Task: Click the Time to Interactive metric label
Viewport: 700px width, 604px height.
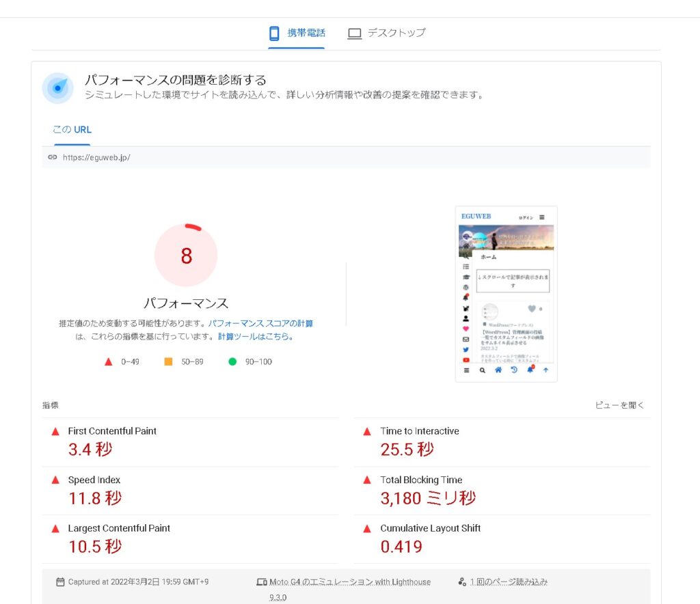Action: (x=419, y=431)
